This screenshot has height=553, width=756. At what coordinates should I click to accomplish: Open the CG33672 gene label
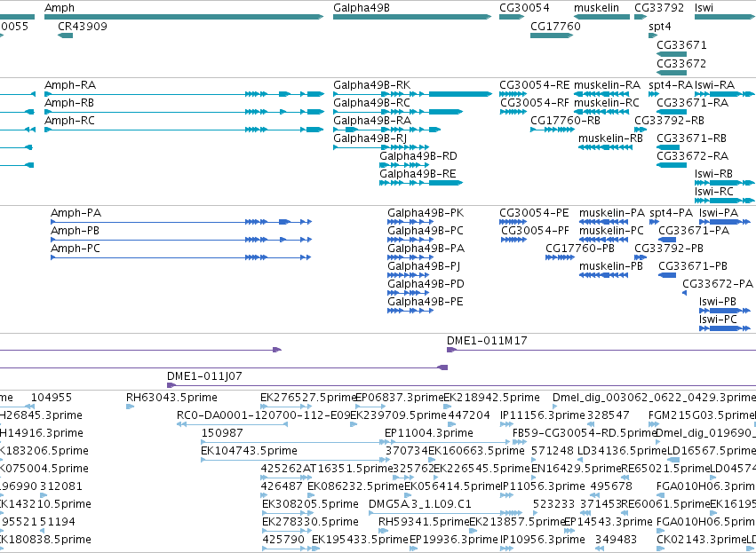tap(681, 64)
